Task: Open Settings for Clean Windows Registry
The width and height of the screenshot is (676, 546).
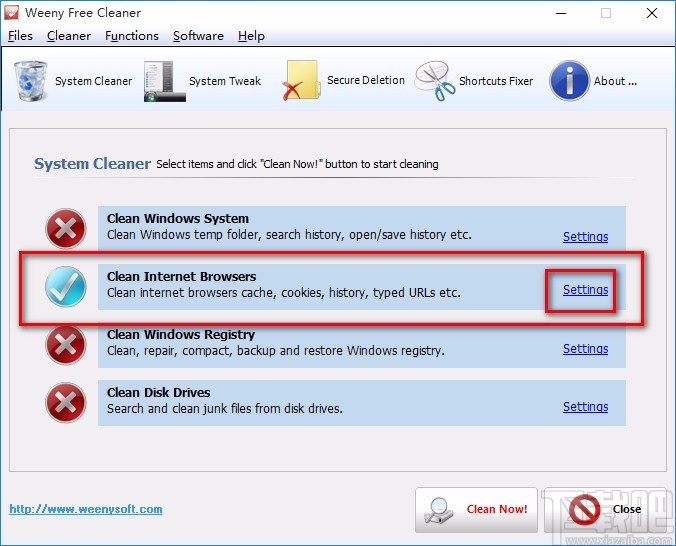Action: (x=585, y=348)
